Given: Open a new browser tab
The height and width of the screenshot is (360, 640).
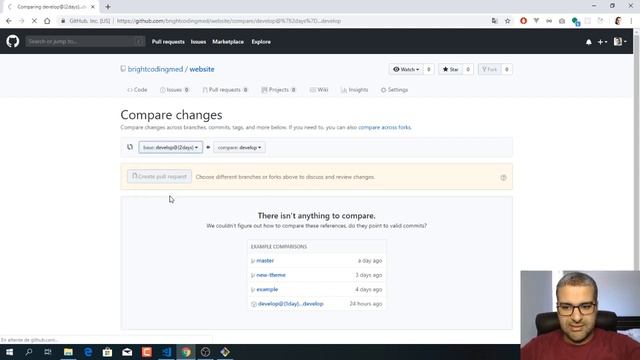Looking at the screenshot, I should click(x=108, y=7).
